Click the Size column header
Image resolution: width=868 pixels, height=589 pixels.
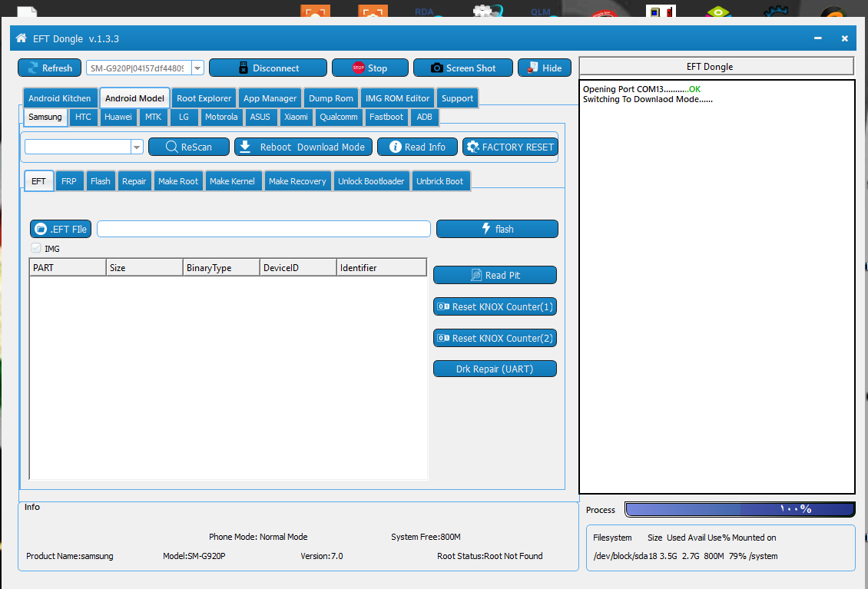(144, 267)
